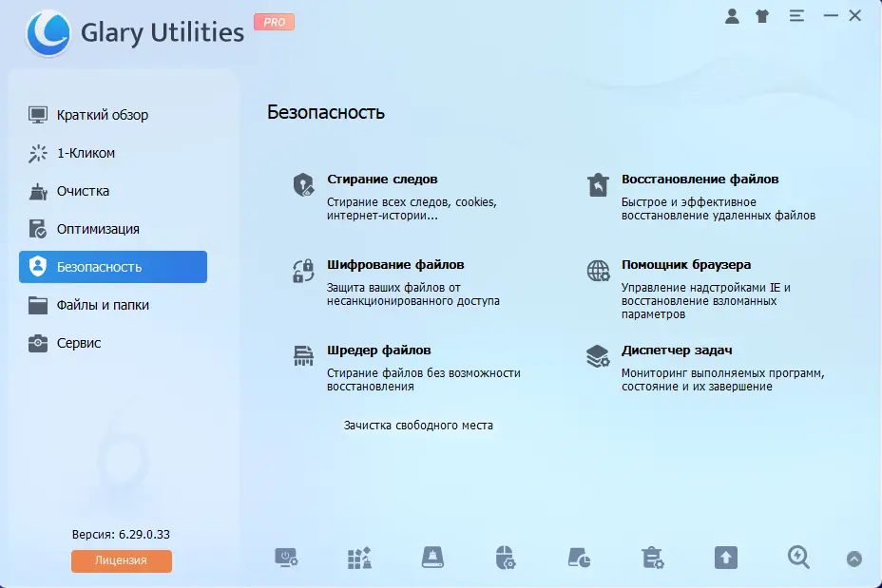
Task: Click the file encryption padlock icon
Action: [x=303, y=271]
